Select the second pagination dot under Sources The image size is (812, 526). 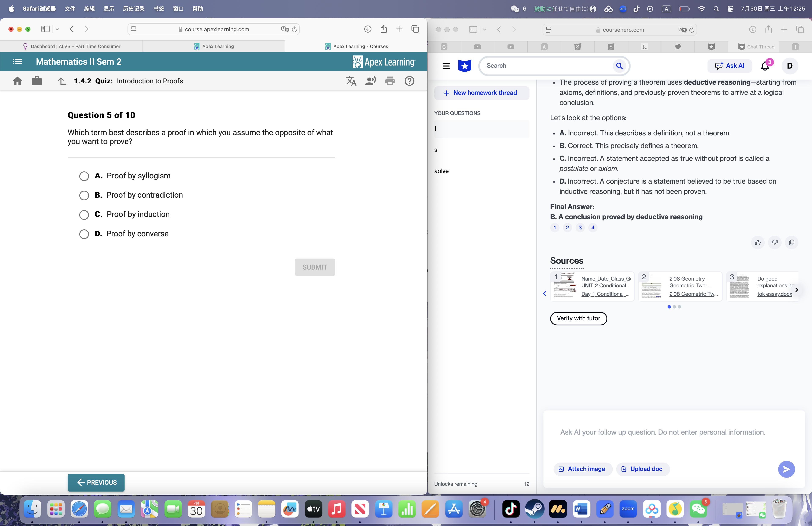coord(674,307)
